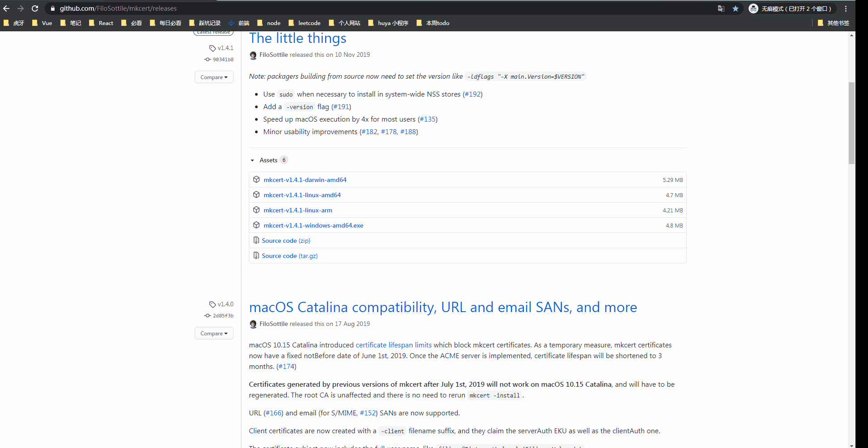Click the browser back navigation arrow
The image size is (868, 448).
coord(6,8)
